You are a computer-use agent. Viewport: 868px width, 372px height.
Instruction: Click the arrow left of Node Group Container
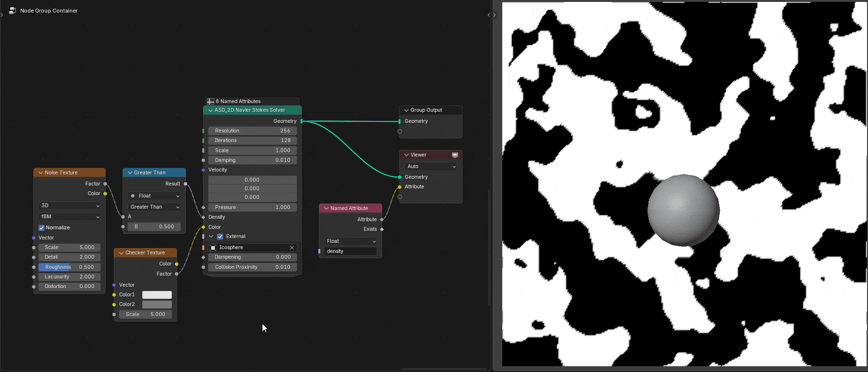tap(2, 15)
